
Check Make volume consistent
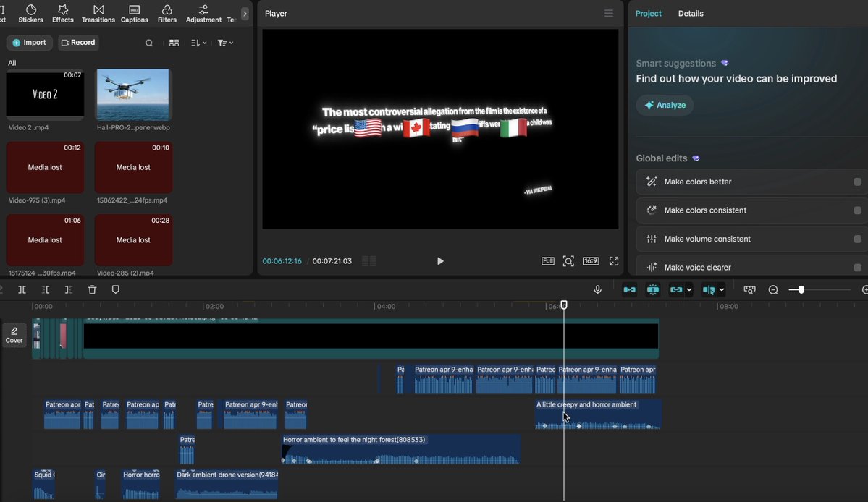857,239
